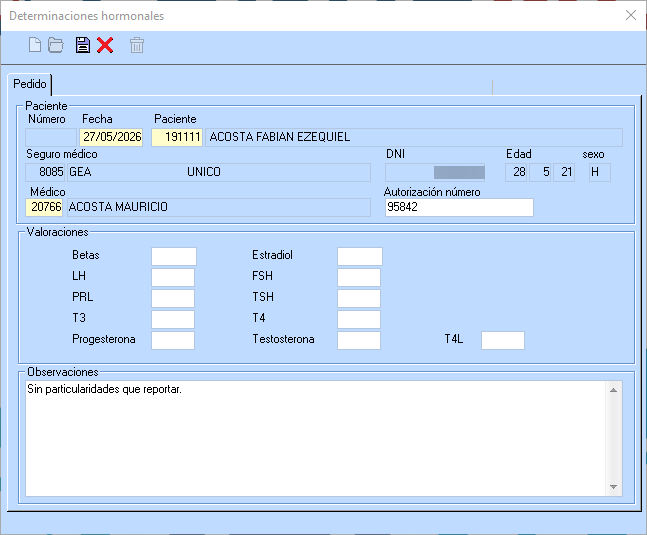Click Observaciones scrollbar down arrow

click(x=614, y=487)
